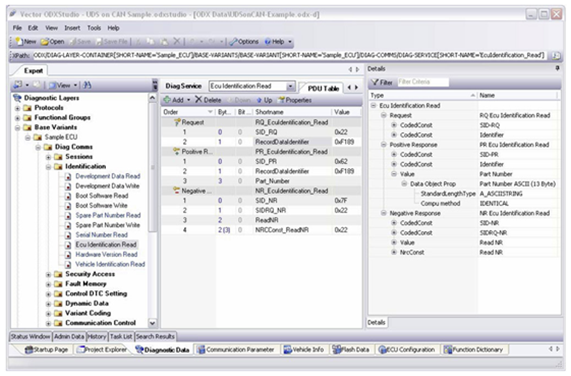The width and height of the screenshot is (571, 376).
Task: Collapse the Base Variants folder
Action: (17, 128)
